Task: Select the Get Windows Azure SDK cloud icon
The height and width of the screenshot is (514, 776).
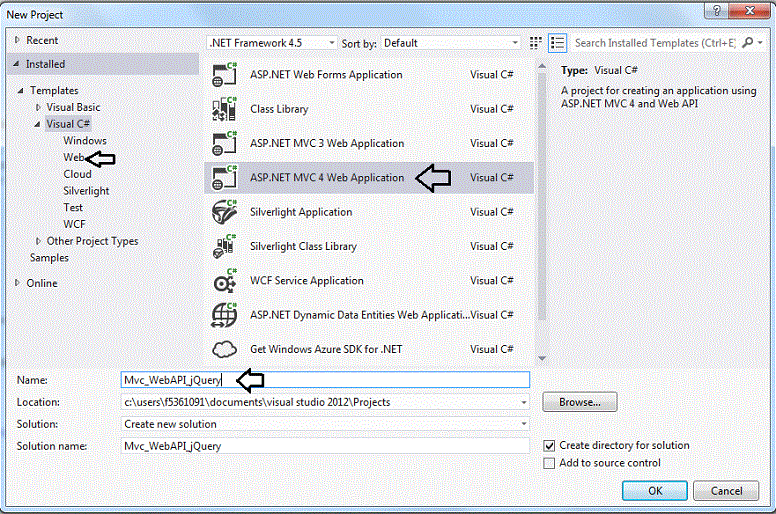Action: [224, 349]
